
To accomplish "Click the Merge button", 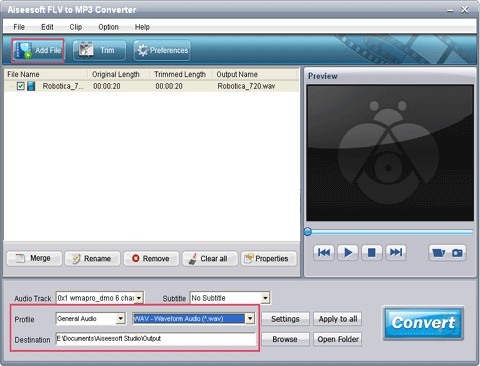I will (34, 259).
